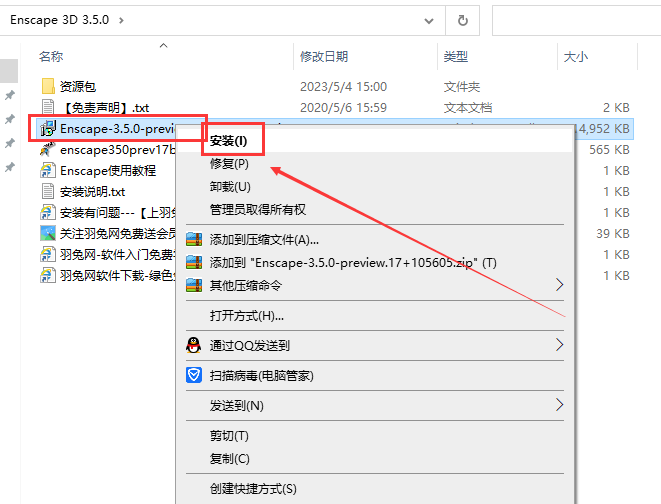Click the 安装有问题 shortcut icon

tap(48, 212)
